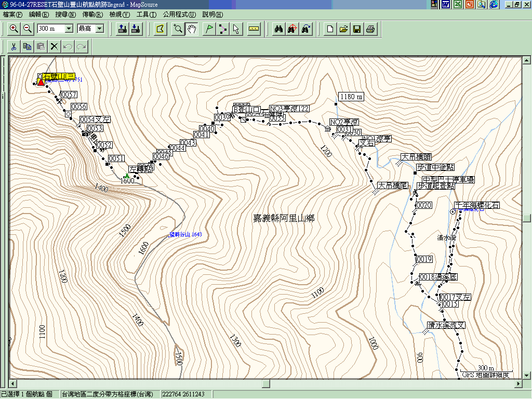Viewport: 532px width, 399px height.
Task: Select the route tool
Action: point(222,29)
